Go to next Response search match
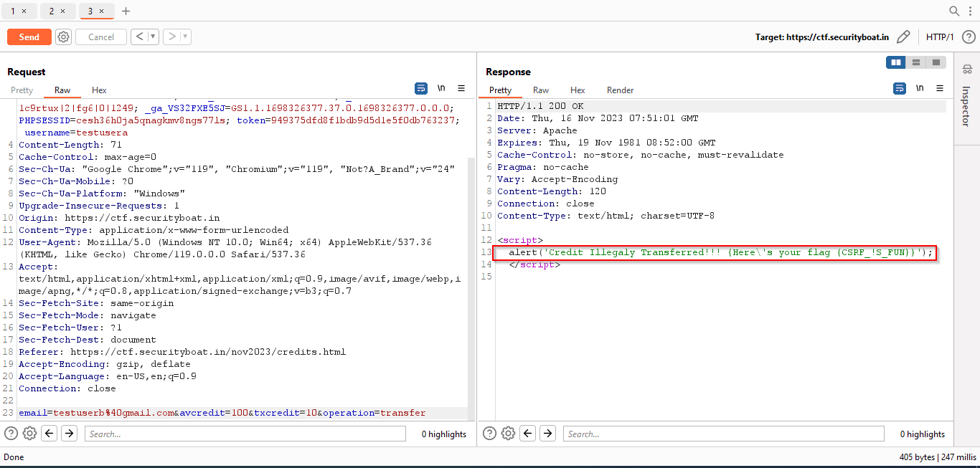This screenshot has height=468, width=980. point(548,433)
